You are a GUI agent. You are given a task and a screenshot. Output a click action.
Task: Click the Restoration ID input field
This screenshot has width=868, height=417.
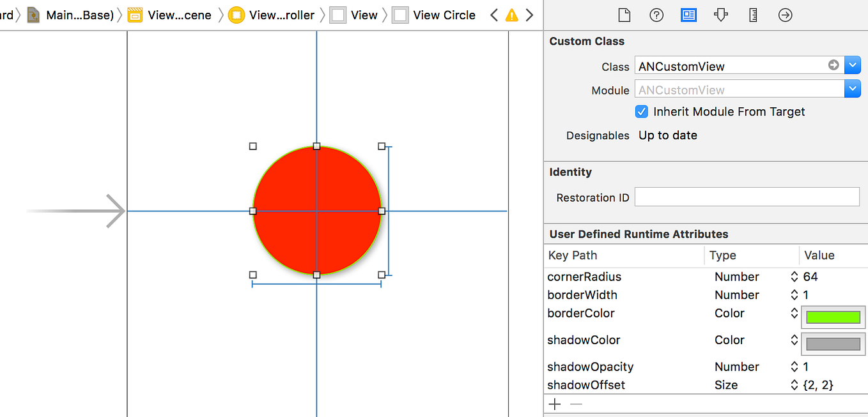pos(747,197)
